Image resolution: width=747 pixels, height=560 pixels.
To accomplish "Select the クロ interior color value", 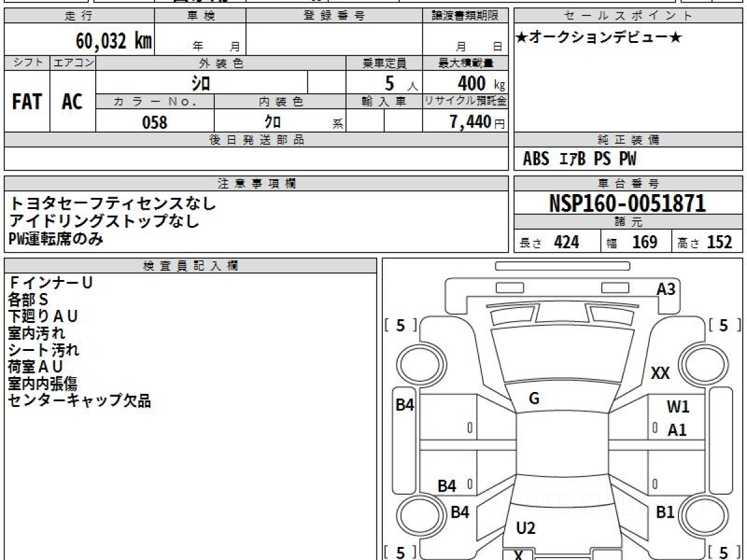I will click(x=273, y=121).
